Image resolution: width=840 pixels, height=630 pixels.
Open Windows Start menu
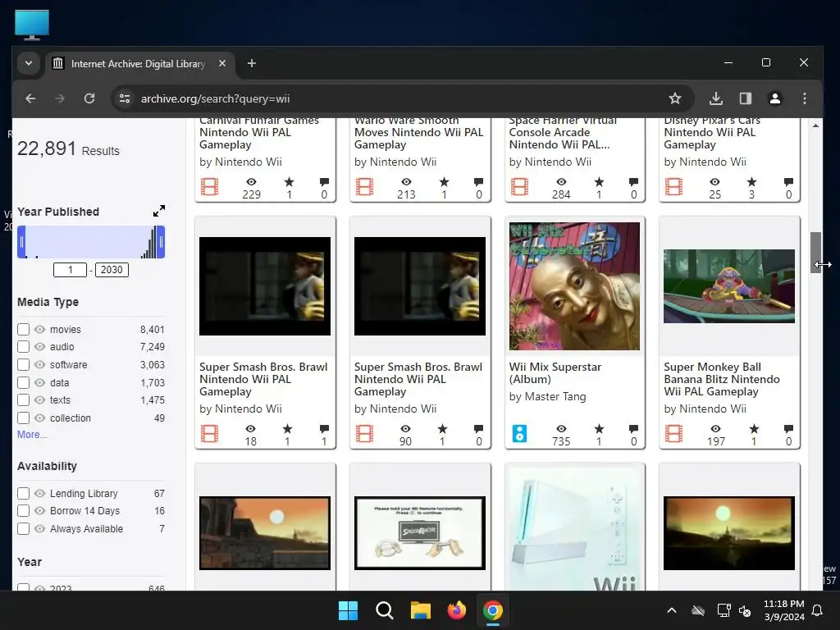pyautogui.click(x=348, y=610)
